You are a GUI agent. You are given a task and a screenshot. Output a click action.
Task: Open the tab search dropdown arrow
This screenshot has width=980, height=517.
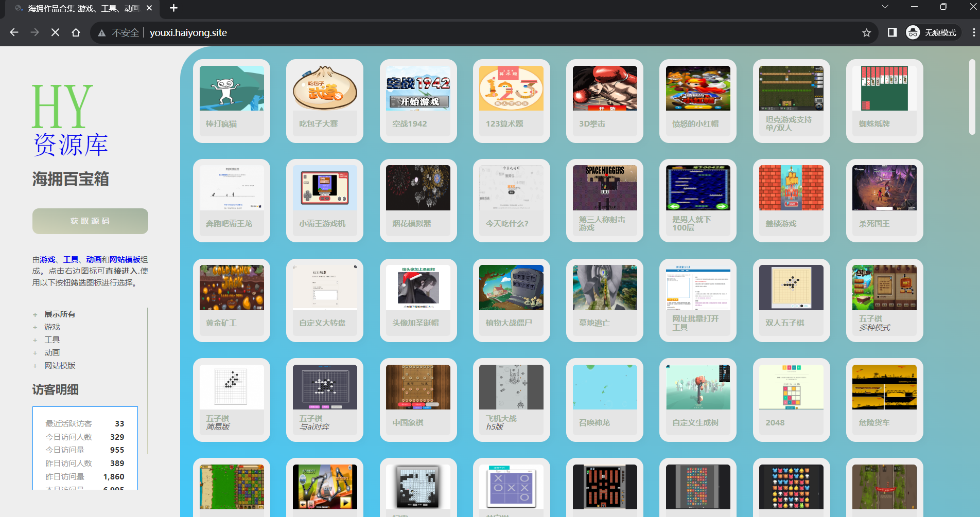tap(885, 7)
